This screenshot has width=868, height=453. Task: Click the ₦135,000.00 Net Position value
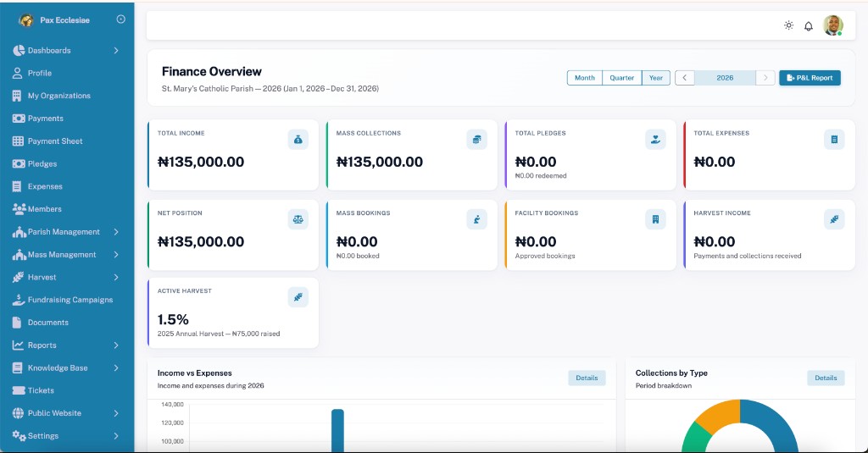pyautogui.click(x=201, y=241)
